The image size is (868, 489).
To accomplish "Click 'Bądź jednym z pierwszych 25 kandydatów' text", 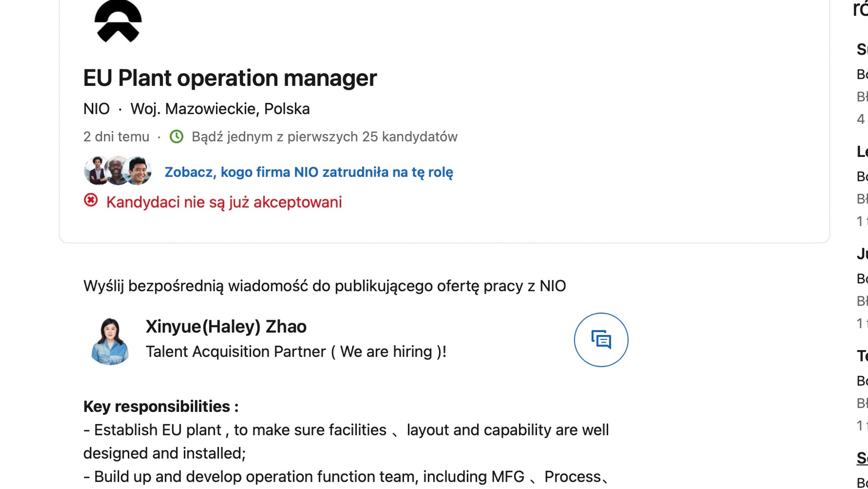I will click(325, 137).
